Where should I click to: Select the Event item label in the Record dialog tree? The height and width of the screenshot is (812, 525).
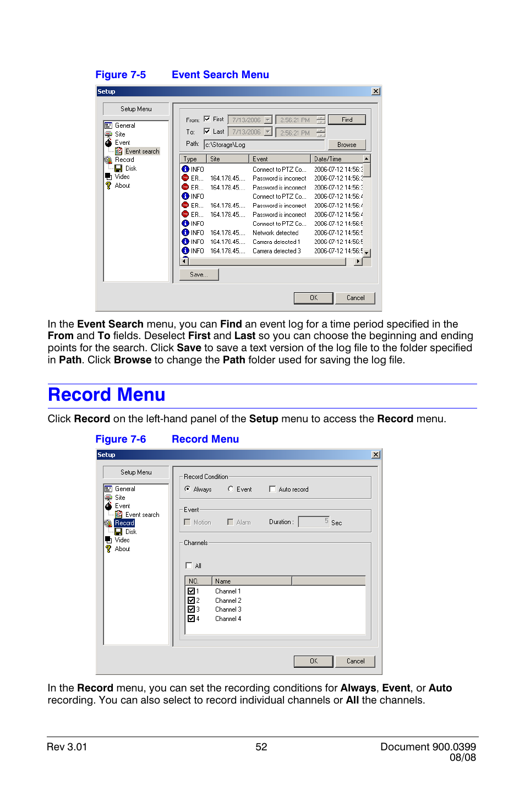click(x=123, y=506)
